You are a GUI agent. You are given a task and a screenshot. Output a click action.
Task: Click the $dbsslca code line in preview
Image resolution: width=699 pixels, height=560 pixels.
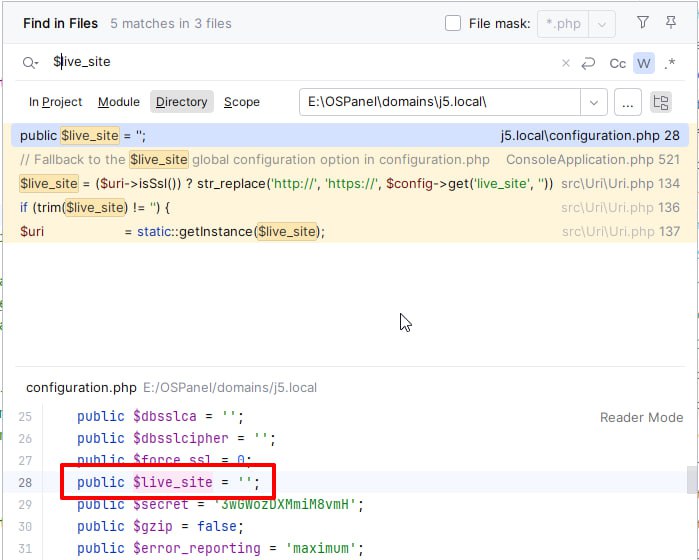pos(160,417)
